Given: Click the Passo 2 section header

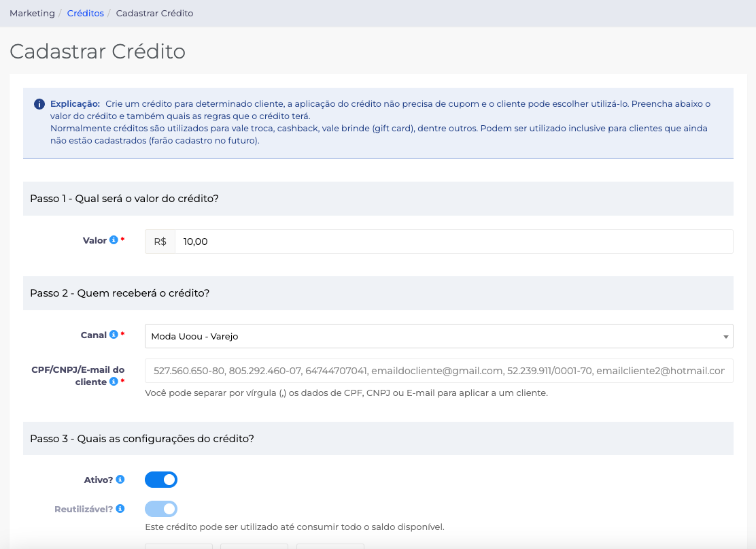Looking at the screenshot, I should (378, 293).
